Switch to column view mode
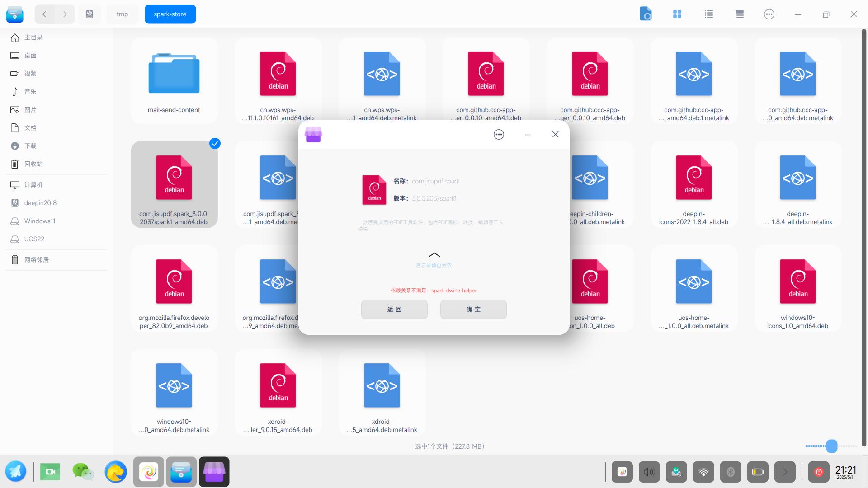This screenshot has height=488, width=868. (x=740, y=14)
